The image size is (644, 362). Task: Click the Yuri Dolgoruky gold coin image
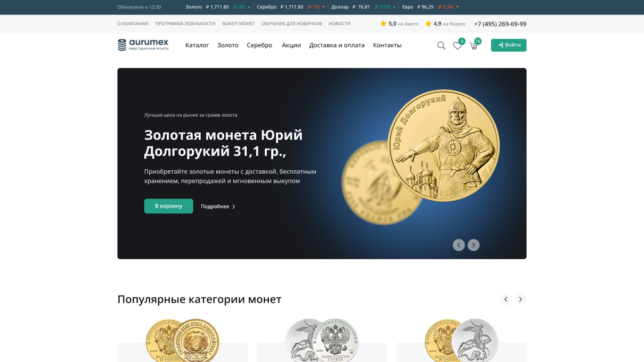click(x=444, y=146)
